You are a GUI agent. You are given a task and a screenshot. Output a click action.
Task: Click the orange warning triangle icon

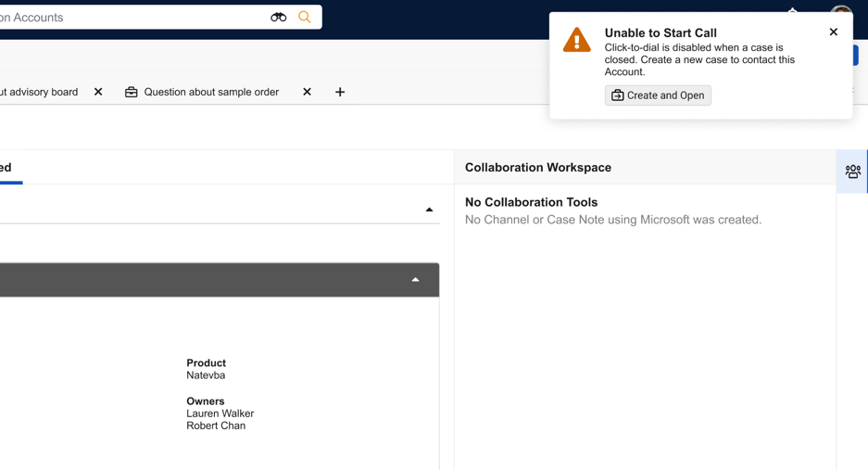point(576,41)
